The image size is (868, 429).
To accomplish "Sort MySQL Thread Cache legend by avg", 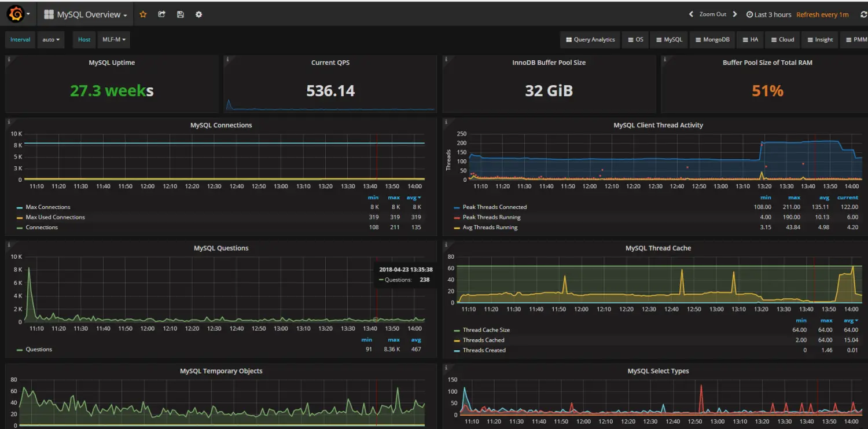I will coord(850,320).
